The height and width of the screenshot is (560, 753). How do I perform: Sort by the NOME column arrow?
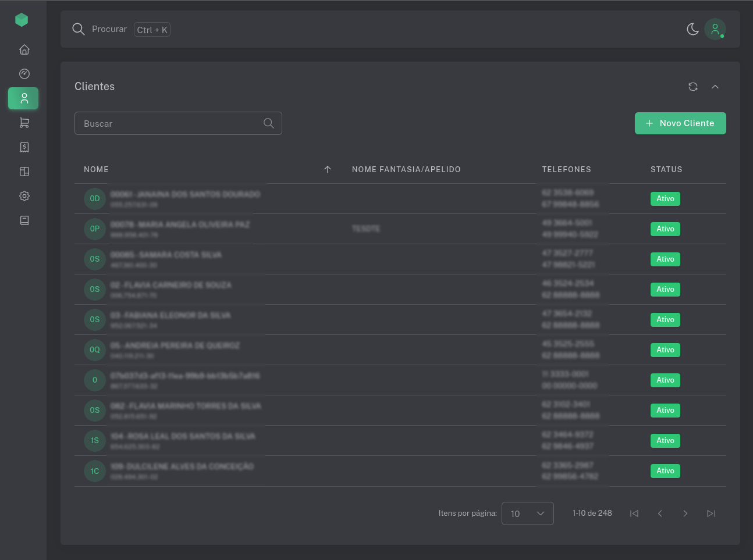point(328,169)
